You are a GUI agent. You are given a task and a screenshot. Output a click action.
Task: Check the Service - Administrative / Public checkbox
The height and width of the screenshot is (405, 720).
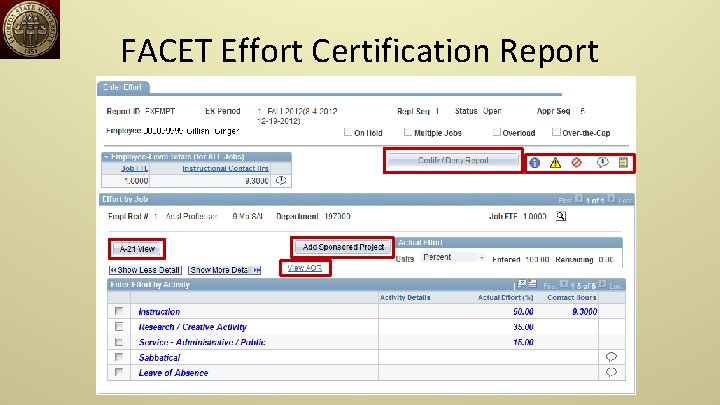pyautogui.click(x=119, y=342)
